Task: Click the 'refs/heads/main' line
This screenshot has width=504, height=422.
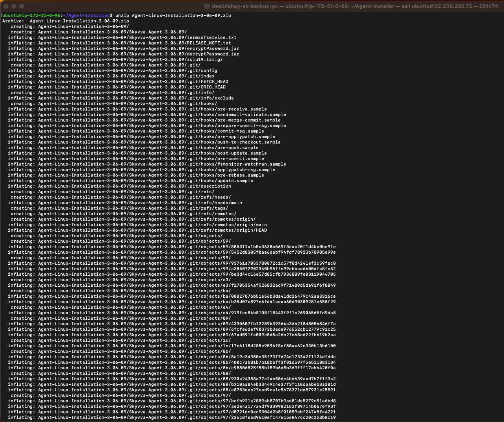Action: pos(125,203)
